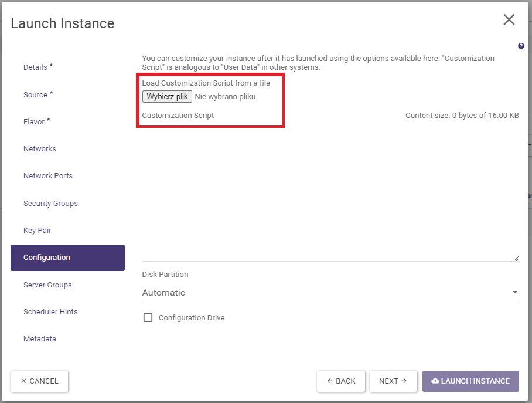Viewport: 532px width, 403px height.
Task: Click the Back button
Action: (341, 381)
